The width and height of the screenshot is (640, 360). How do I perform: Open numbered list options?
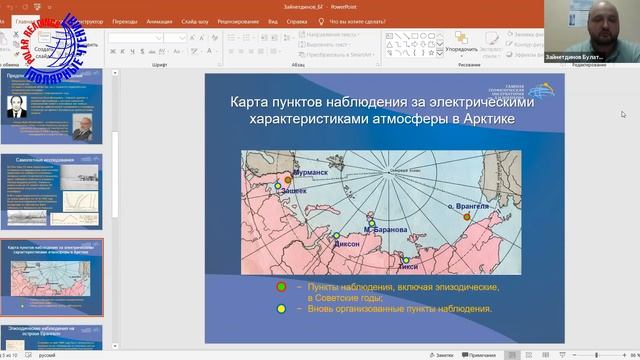pos(248,38)
